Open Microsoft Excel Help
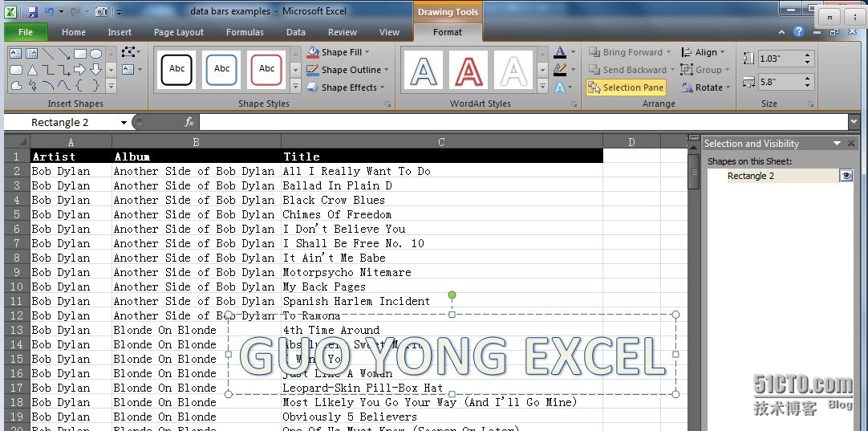This screenshot has height=431, width=868. 798,31
